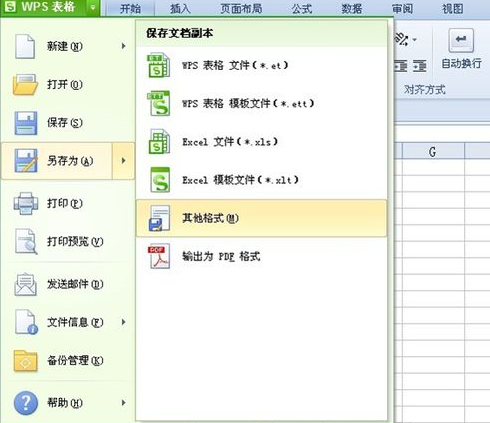Choose 文件信息(F) in the file menu

(68, 322)
